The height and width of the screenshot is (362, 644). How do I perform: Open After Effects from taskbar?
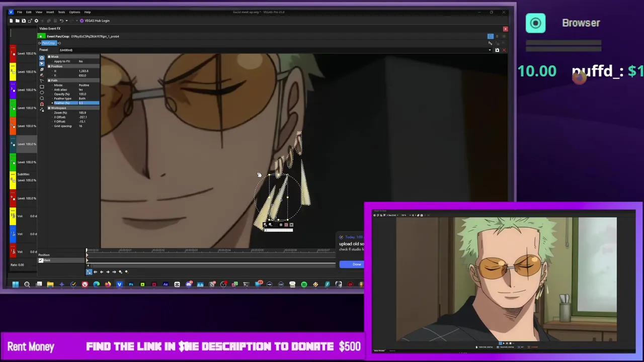tap(166, 284)
